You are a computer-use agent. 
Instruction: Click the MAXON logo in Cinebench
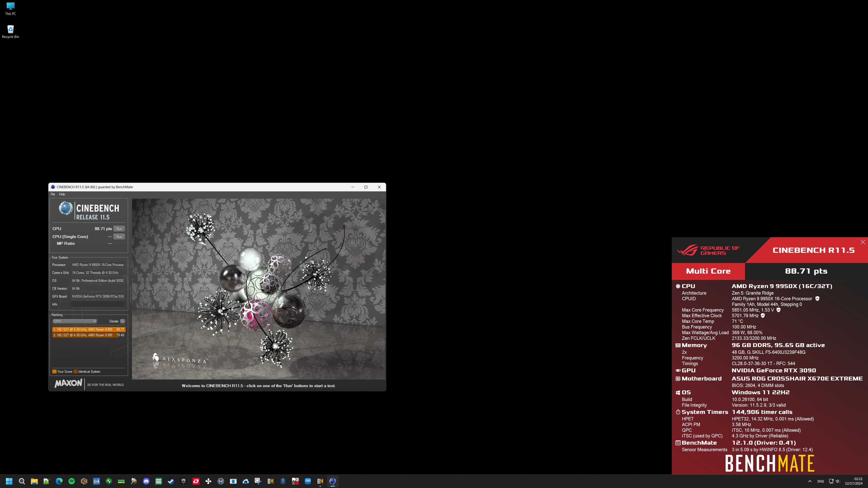click(68, 383)
